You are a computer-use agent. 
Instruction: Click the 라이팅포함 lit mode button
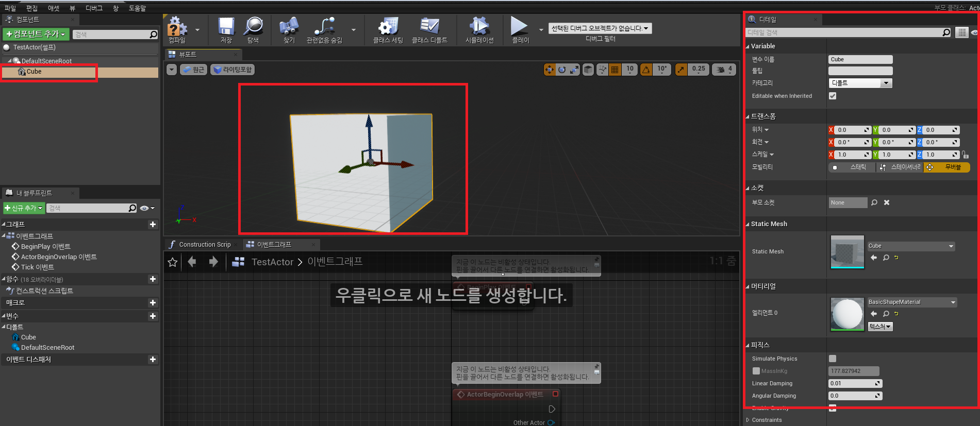coord(232,70)
